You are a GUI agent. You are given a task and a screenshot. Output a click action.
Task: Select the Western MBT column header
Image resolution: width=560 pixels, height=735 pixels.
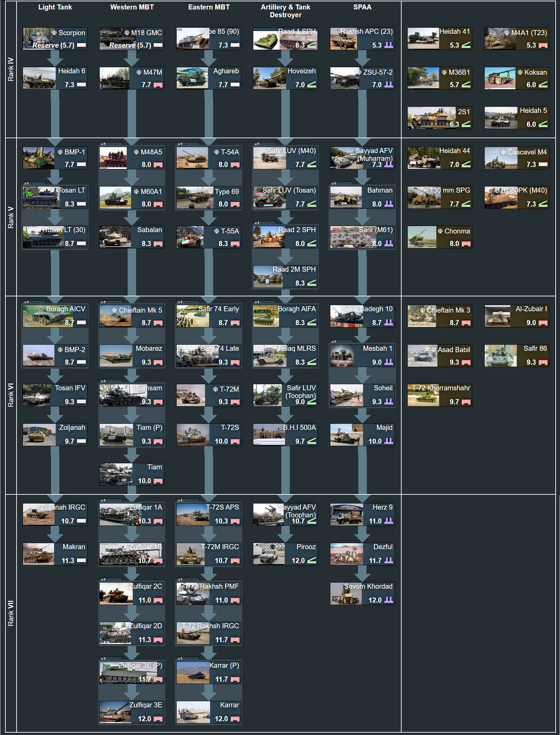click(x=132, y=7)
